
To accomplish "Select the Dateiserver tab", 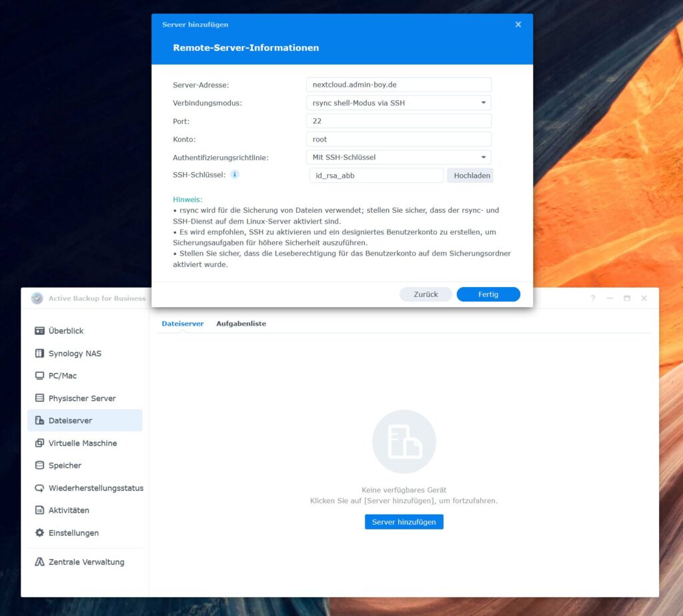I will [182, 324].
